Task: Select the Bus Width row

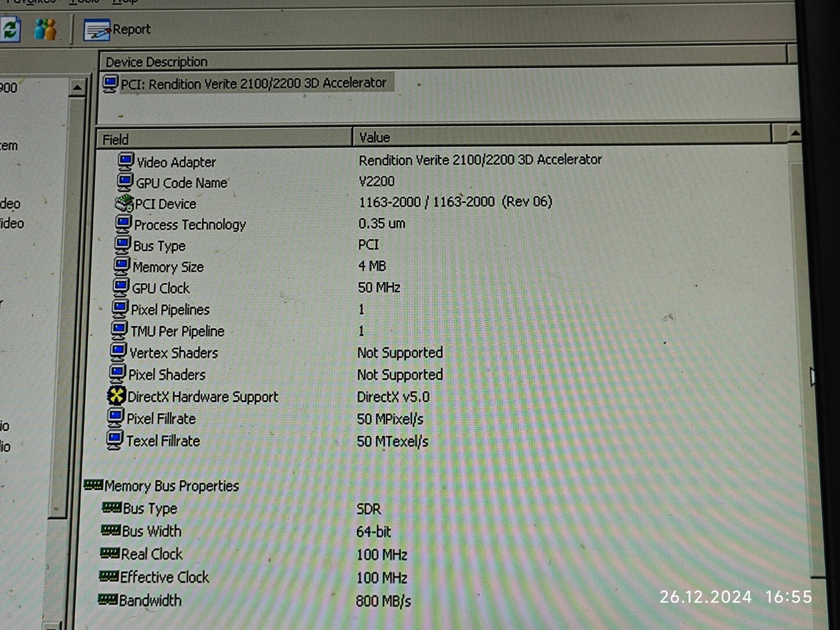Action: pos(151,531)
